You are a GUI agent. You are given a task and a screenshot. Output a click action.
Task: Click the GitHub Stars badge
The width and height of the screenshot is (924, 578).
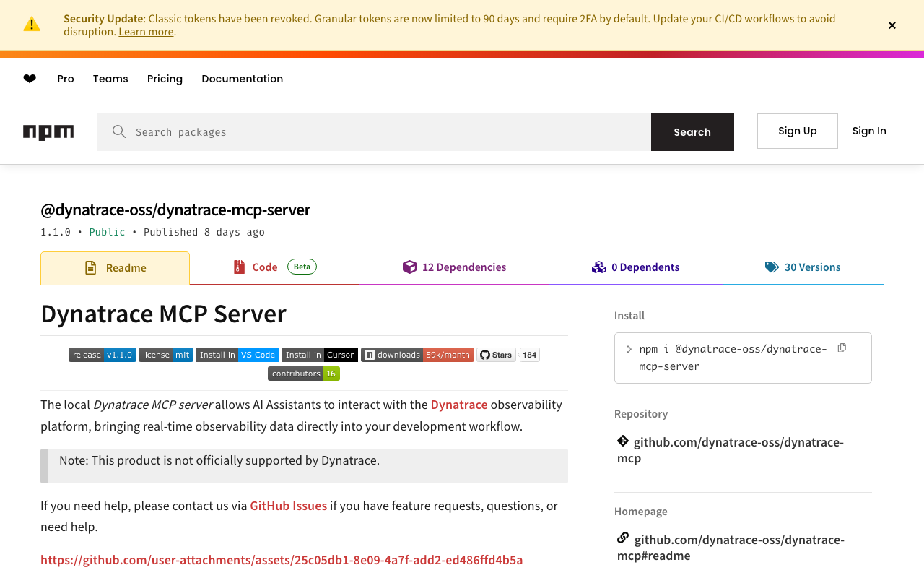pyautogui.click(x=496, y=355)
